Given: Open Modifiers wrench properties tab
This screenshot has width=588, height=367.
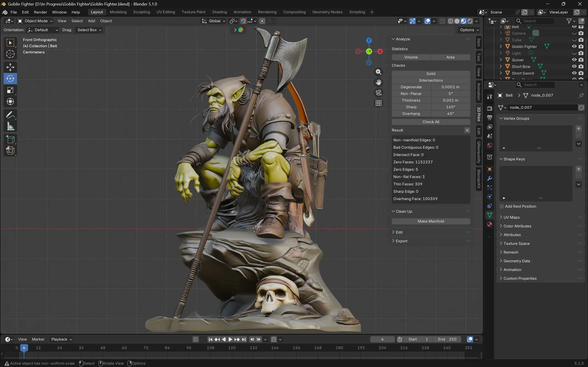Looking at the screenshot, I should coord(490,178).
